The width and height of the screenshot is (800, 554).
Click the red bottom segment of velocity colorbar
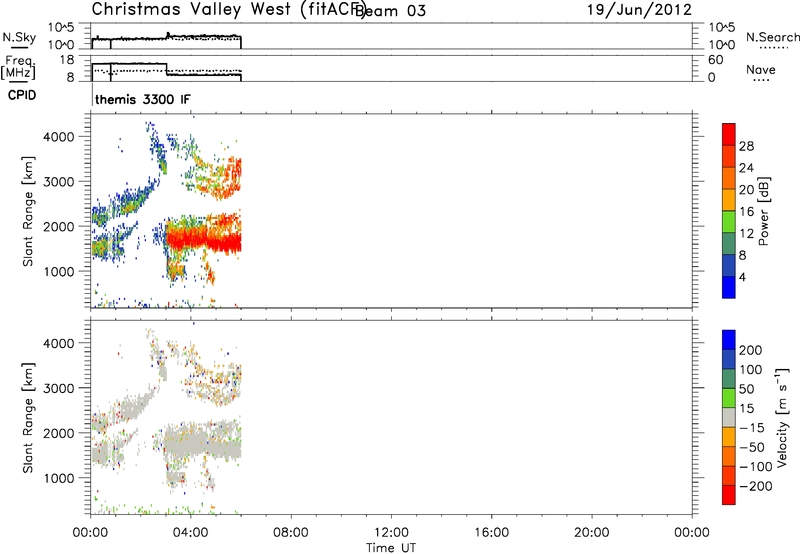coord(729,495)
